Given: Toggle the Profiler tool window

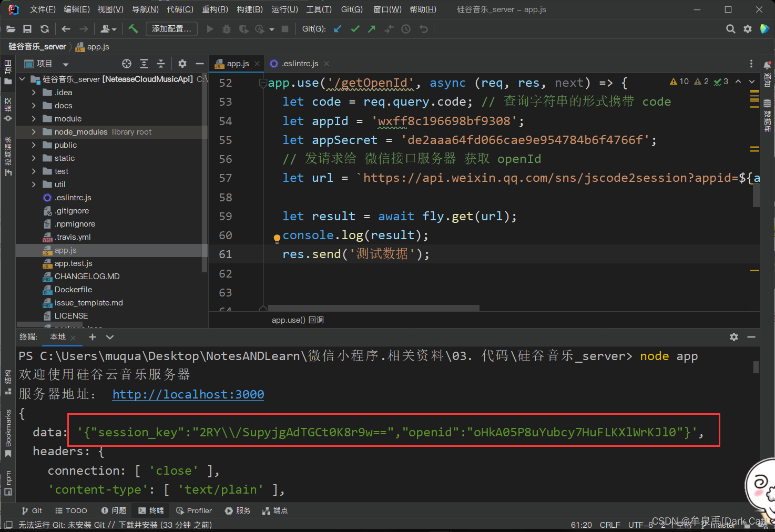Looking at the screenshot, I should click(x=194, y=510).
